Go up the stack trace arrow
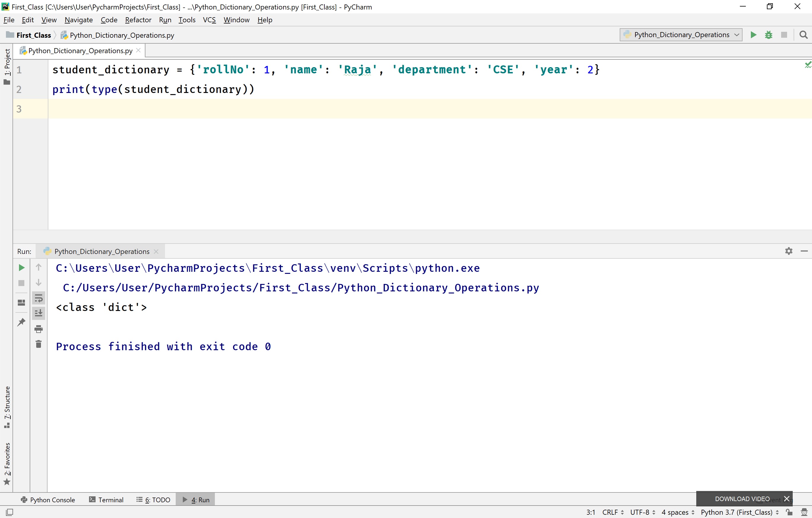Image resolution: width=812 pixels, height=518 pixels. point(39,267)
